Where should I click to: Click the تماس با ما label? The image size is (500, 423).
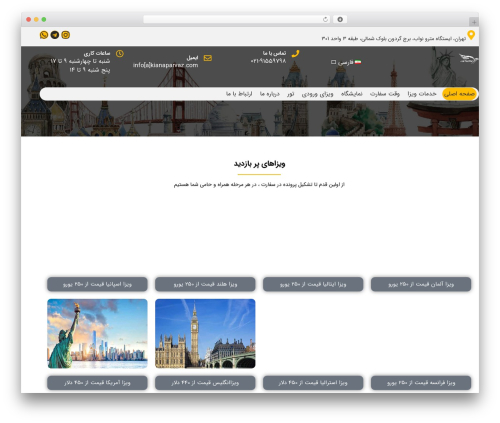(274, 53)
